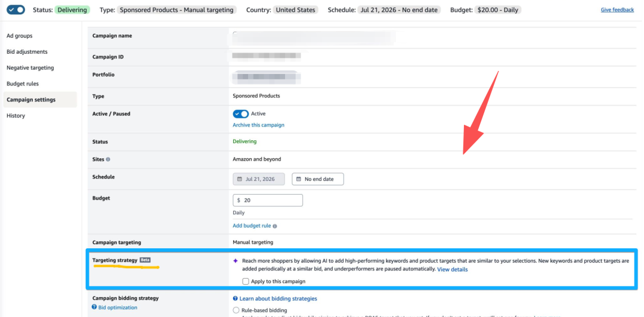Screen dimensions: 644x317
Task: Click the Campaign ID label
Action: click(x=108, y=57)
